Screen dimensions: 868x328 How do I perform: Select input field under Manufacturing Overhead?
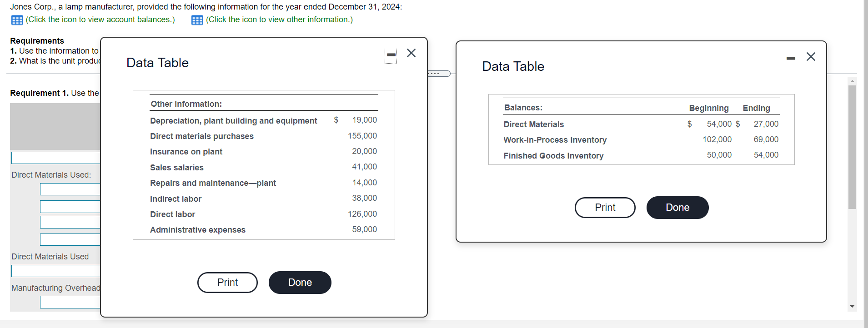(70, 302)
